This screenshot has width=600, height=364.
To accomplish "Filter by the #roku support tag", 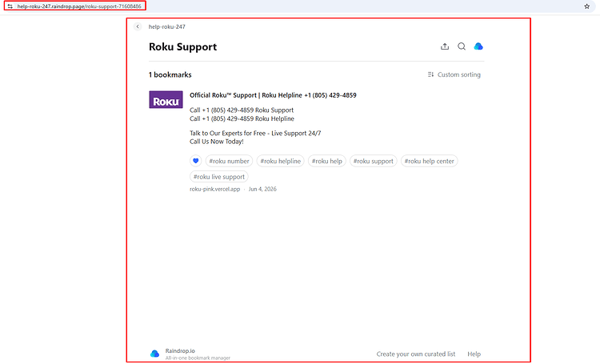I will 373,161.
